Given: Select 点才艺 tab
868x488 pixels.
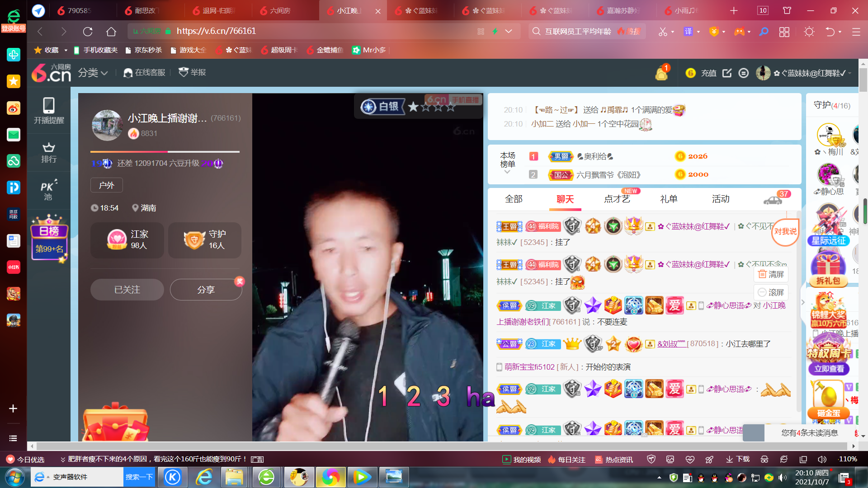Looking at the screenshot, I should tap(617, 199).
